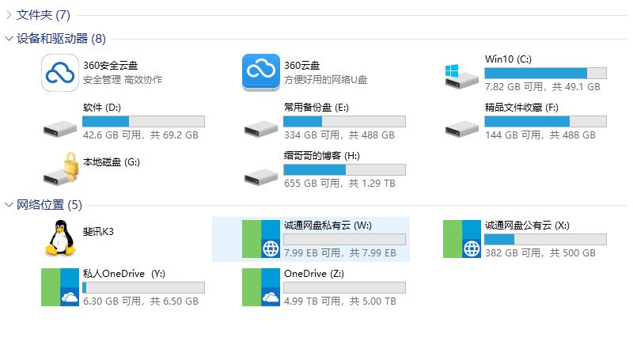Collapse the 设备和驱动器 (8) group
Image resolution: width=633 pixels, height=364 pixels.
tap(9, 39)
